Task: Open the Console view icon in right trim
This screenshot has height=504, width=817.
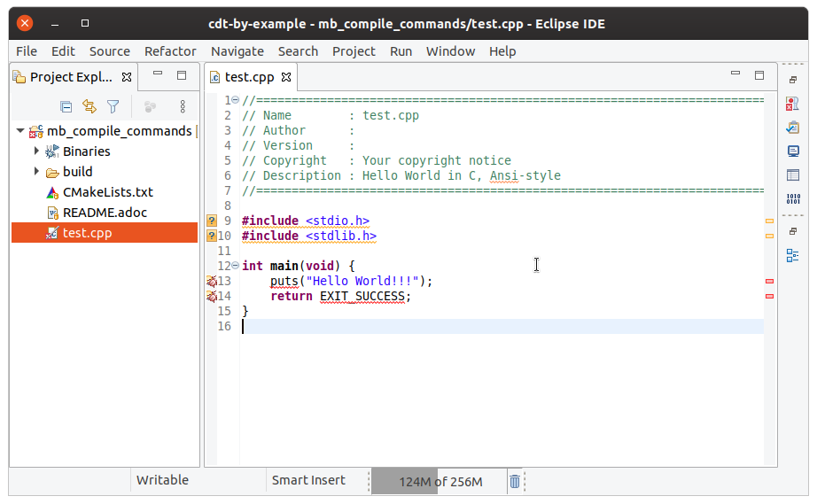Action: tap(793, 151)
